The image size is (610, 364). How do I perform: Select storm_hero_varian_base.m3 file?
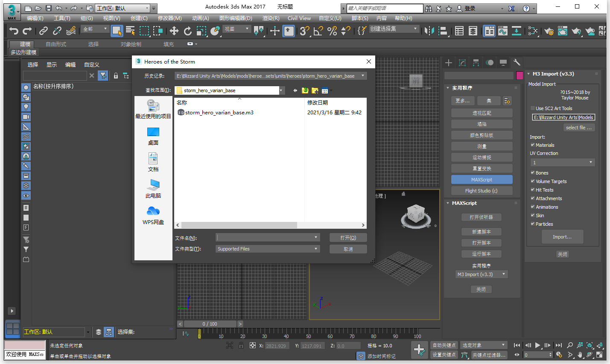click(x=216, y=113)
